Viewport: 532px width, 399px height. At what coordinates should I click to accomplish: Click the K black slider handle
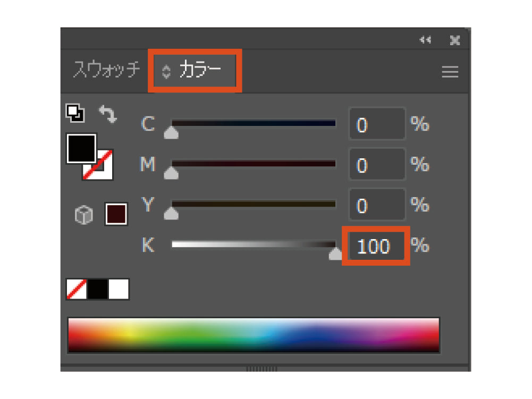tap(335, 253)
